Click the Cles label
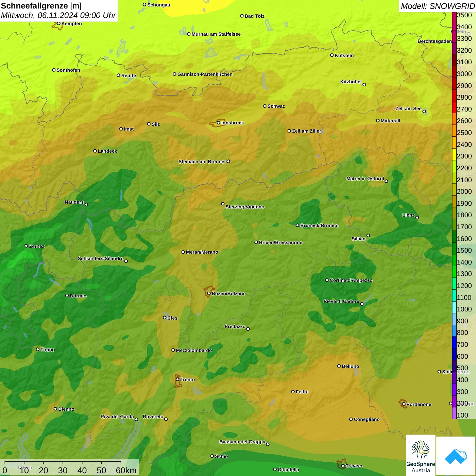The height and width of the screenshot is (476, 476). pos(172,318)
